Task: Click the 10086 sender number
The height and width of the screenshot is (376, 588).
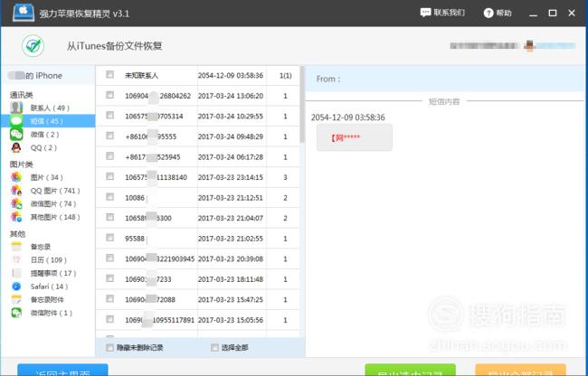Action: point(135,198)
